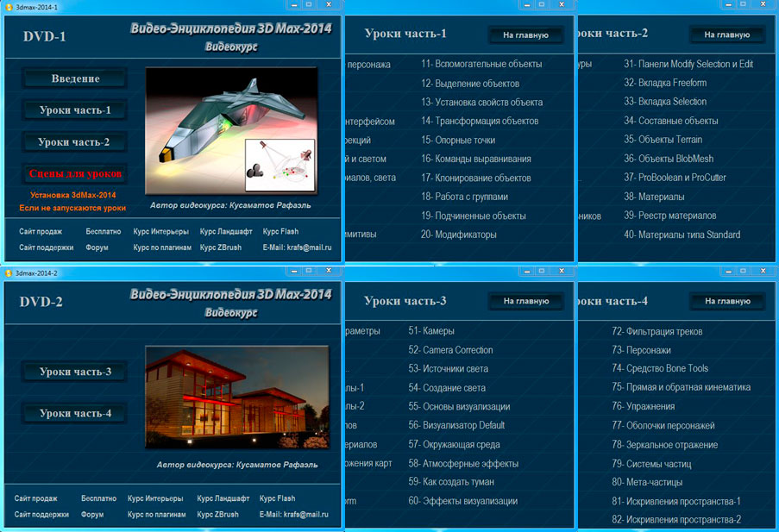Open lesson 40- Материалы типа Standard
Screen dimensions: 779x532
pyautogui.click(x=682, y=235)
